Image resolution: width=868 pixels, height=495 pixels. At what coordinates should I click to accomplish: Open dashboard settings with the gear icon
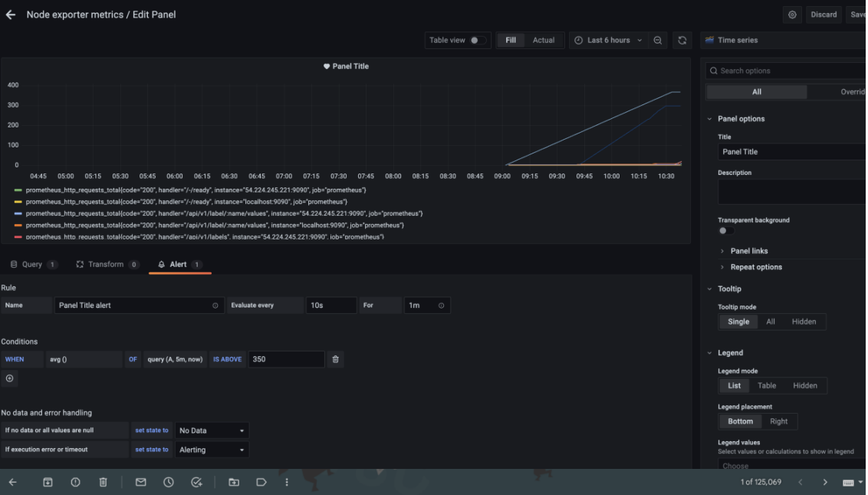pyautogui.click(x=792, y=15)
